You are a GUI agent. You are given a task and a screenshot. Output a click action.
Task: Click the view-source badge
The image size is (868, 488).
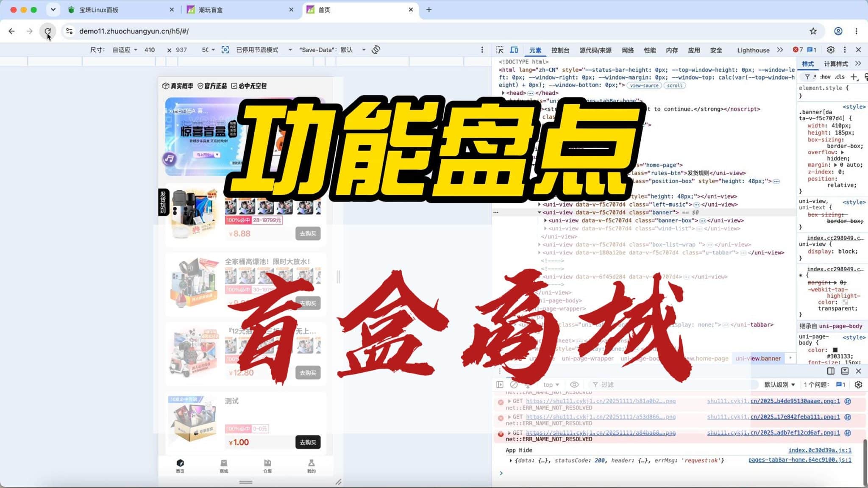(644, 86)
